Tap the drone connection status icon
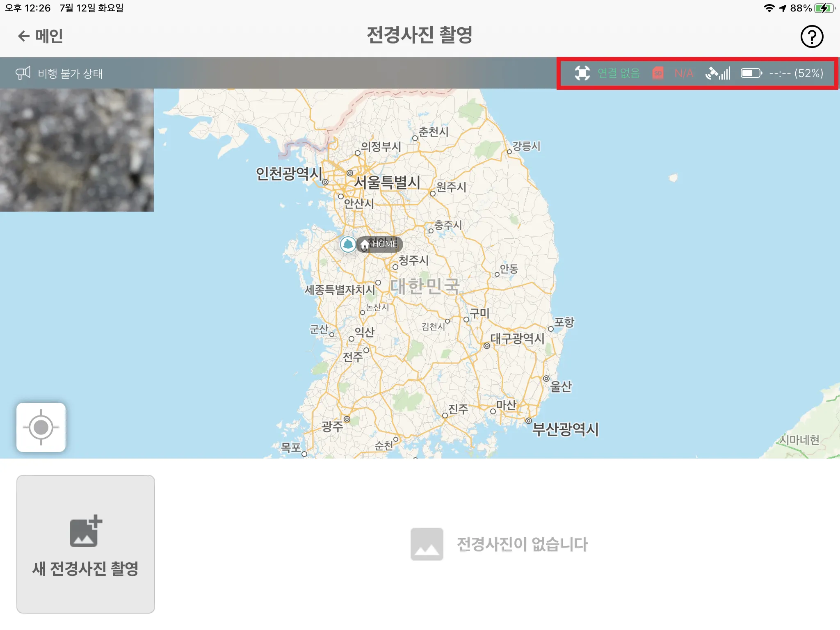This screenshot has width=840, height=630. 582,73
